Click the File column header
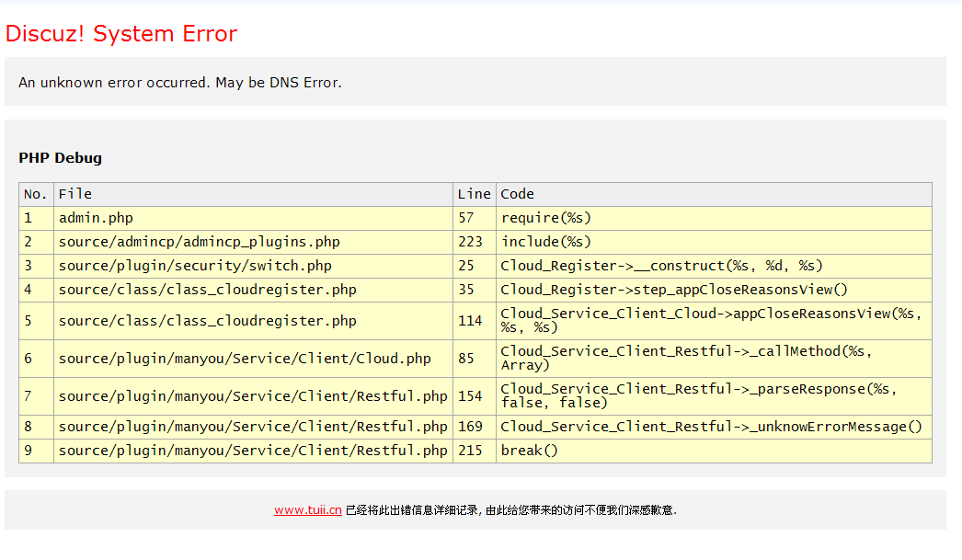 [75, 194]
